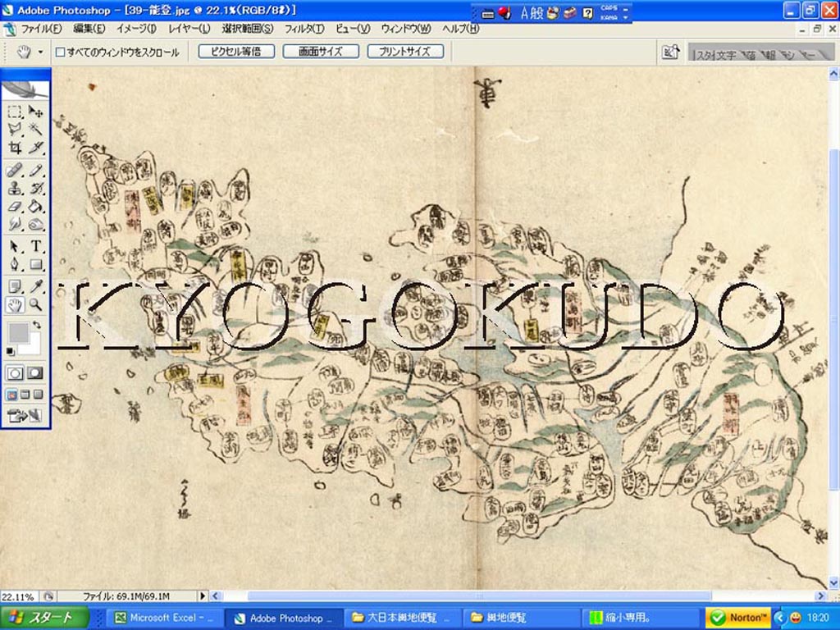Image resolution: width=840 pixels, height=630 pixels.
Task: Open ファイル(F) menu
Action: click(x=41, y=29)
